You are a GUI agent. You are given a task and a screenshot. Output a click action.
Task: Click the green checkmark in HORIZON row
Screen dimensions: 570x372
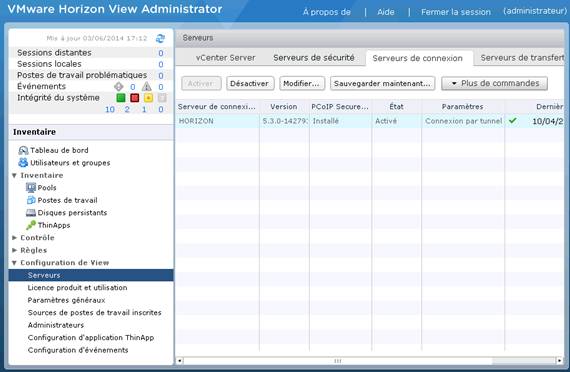(x=513, y=121)
